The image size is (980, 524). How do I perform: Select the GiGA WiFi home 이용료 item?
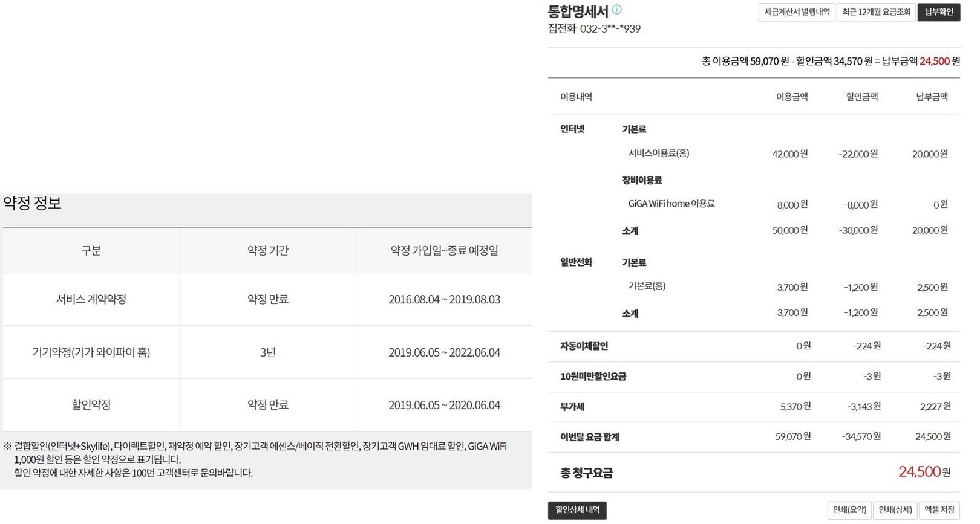point(671,204)
